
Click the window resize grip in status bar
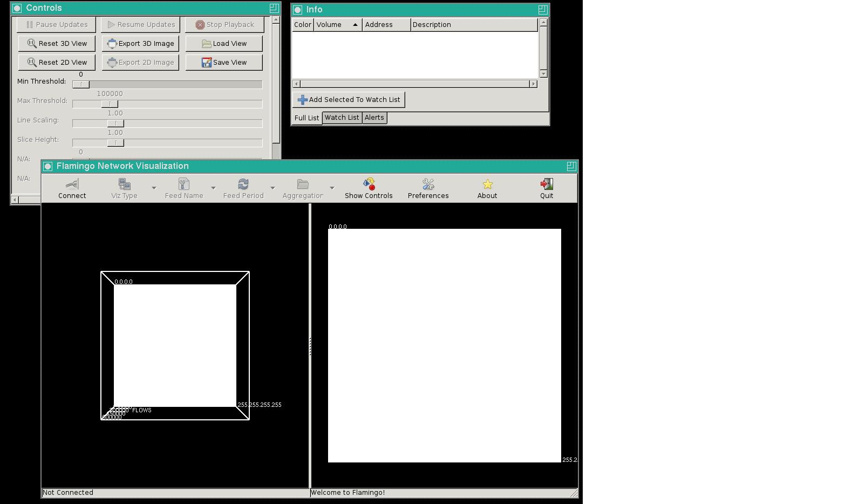point(574,493)
